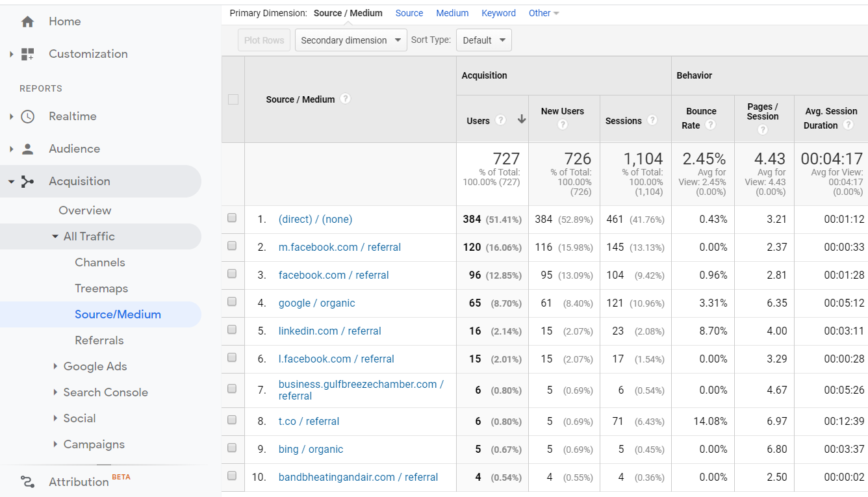Click the 1,104 total sessions value
868x497 pixels.
click(643, 159)
